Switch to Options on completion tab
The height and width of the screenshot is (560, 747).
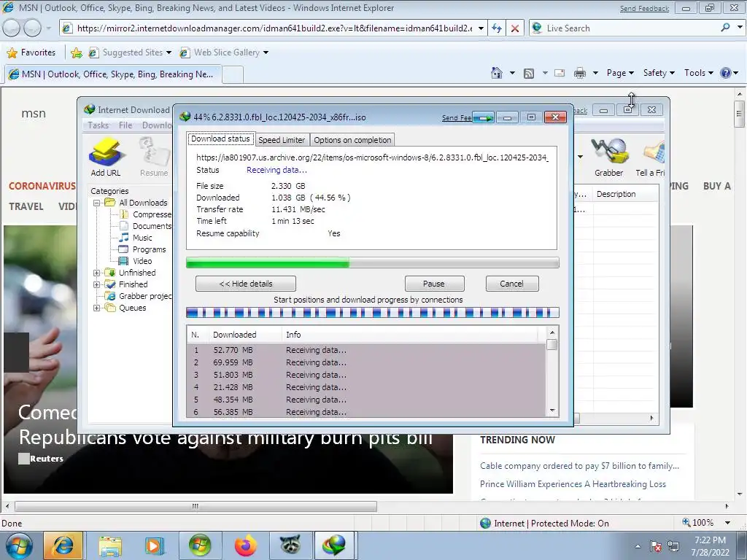[352, 140]
